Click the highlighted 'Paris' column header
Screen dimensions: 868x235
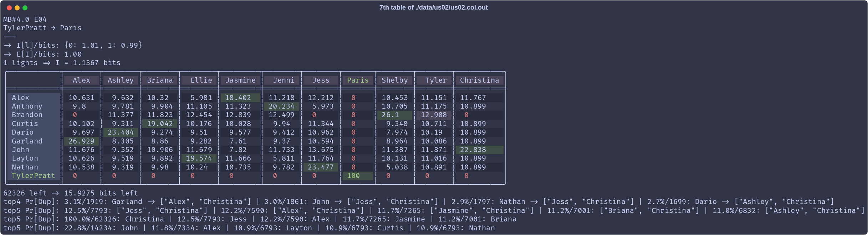point(358,80)
